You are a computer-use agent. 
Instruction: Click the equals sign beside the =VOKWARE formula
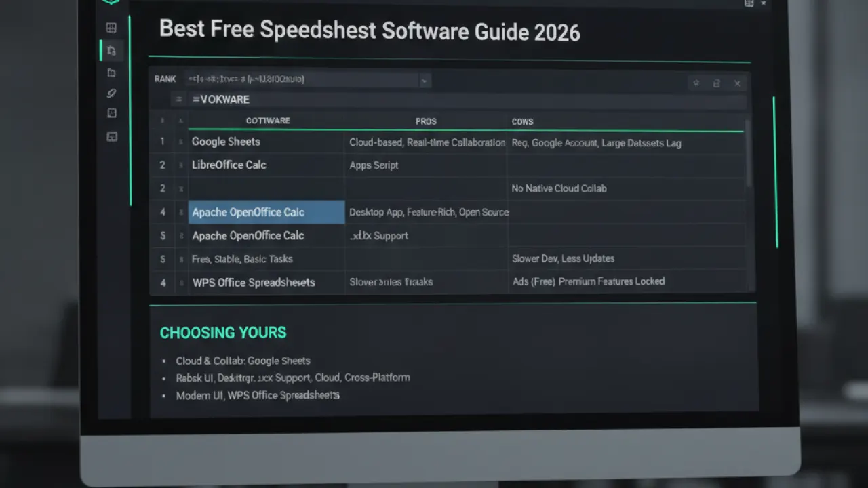tap(179, 100)
